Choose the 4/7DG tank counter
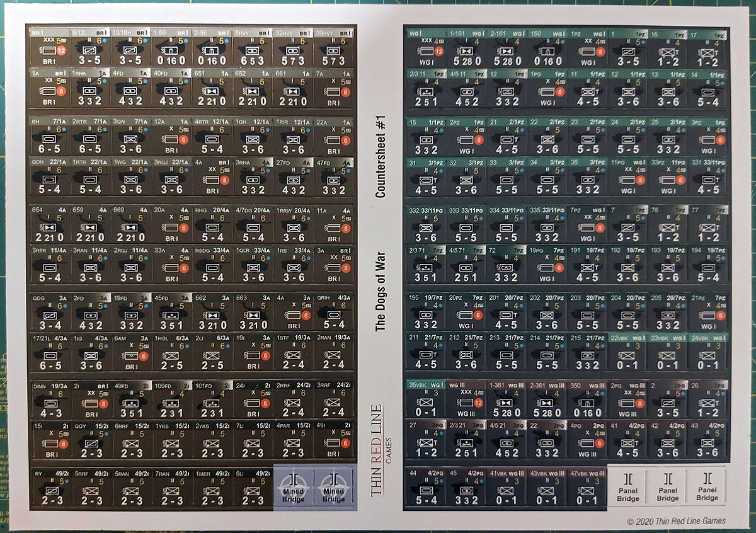The height and width of the screenshot is (533, 756). point(253,224)
